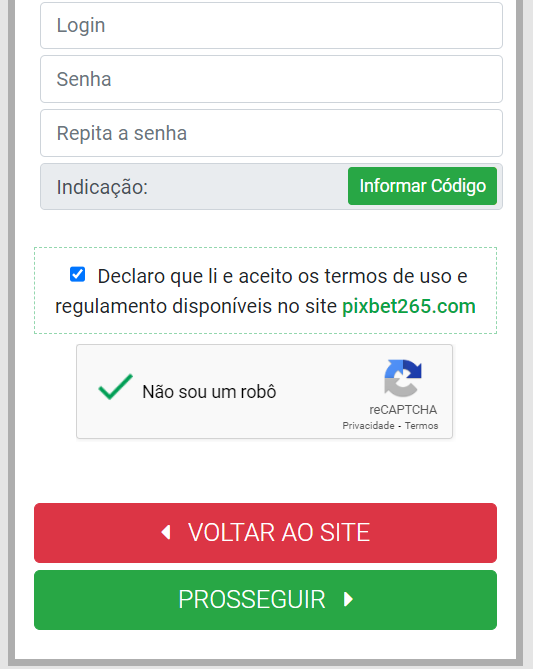Open the pixbet265.com link

click(x=409, y=306)
